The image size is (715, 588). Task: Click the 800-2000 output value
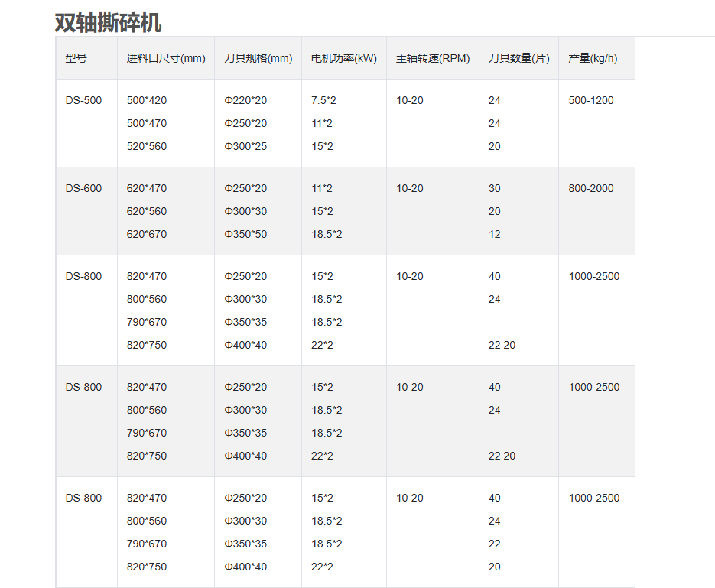coord(590,188)
